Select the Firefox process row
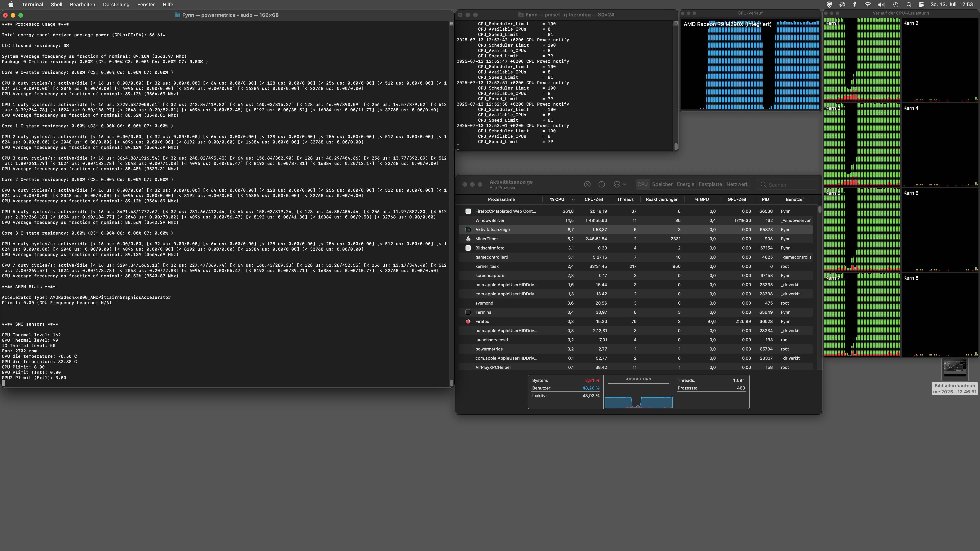 point(482,322)
